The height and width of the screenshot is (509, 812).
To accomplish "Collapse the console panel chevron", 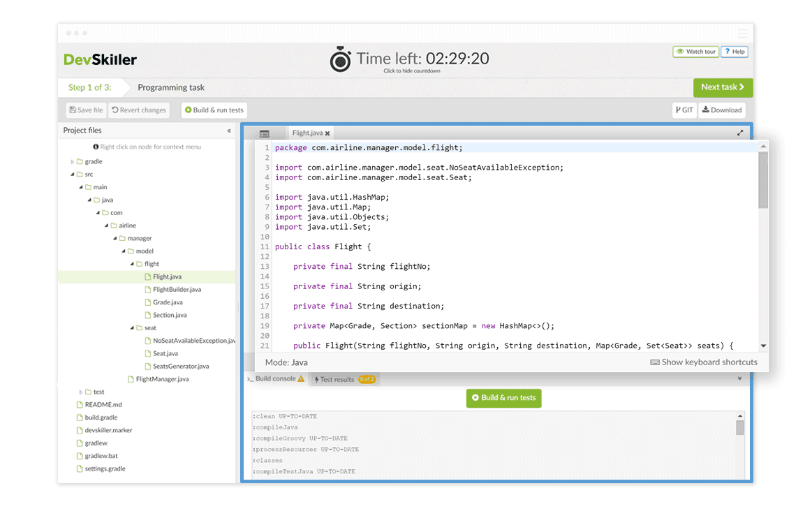I will (740, 378).
